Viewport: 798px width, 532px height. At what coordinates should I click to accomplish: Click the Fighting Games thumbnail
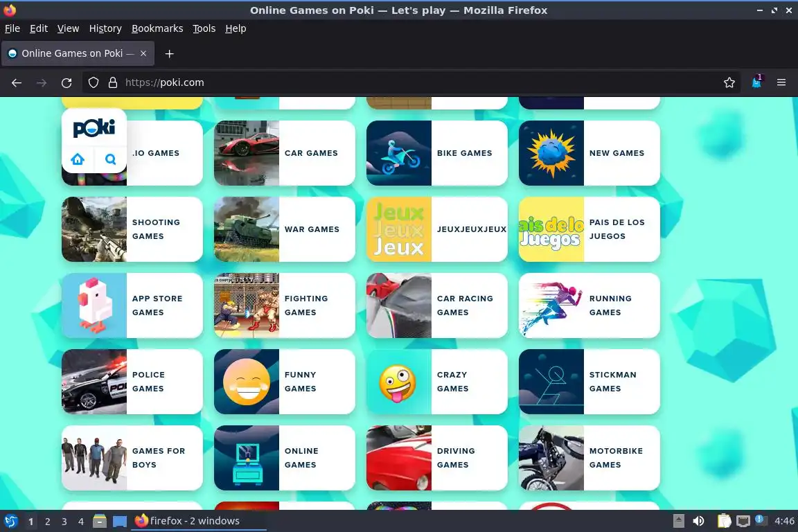click(247, 305)
